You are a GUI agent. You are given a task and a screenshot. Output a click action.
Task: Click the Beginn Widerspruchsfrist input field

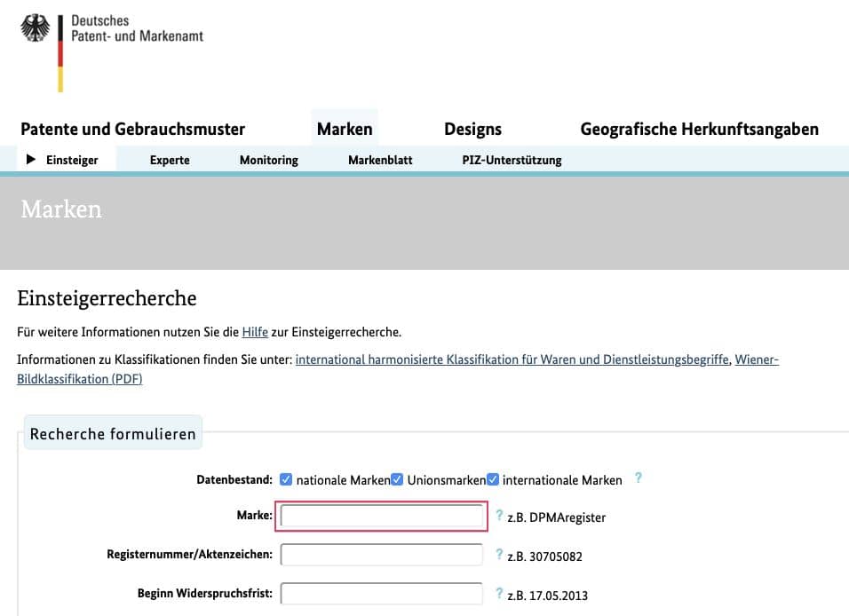pyautogui.click(x=382, y=593)
